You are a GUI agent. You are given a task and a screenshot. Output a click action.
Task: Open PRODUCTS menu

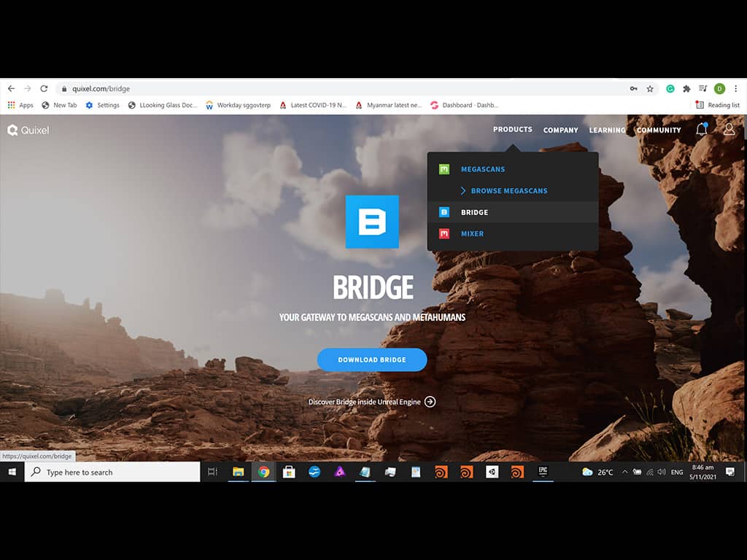coord(513,130)
